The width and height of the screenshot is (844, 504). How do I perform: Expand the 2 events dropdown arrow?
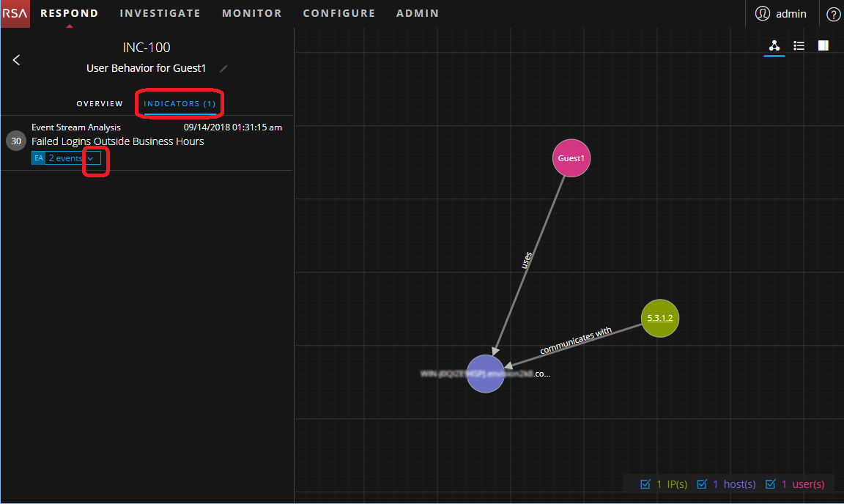pyautogui.click(x=91, y=158)
